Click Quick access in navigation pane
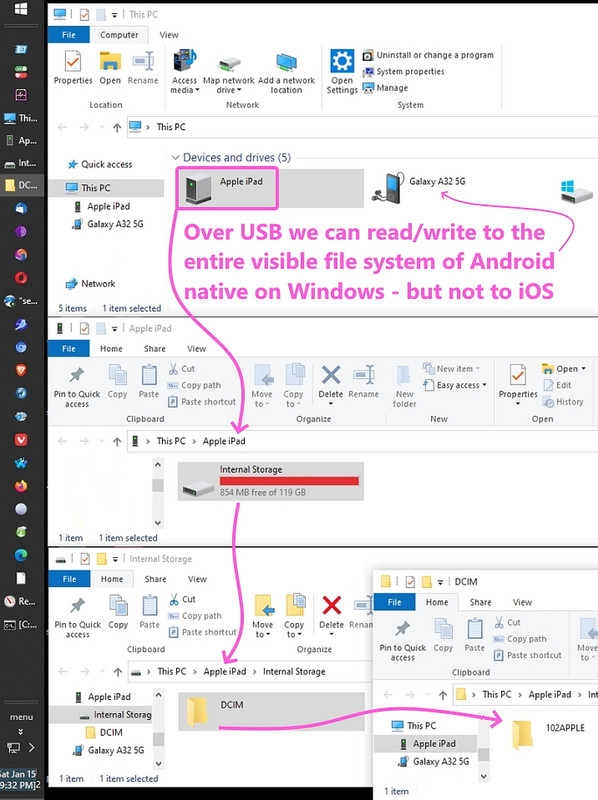This screenshot has width=598, height=800. (x=100, y=164)
